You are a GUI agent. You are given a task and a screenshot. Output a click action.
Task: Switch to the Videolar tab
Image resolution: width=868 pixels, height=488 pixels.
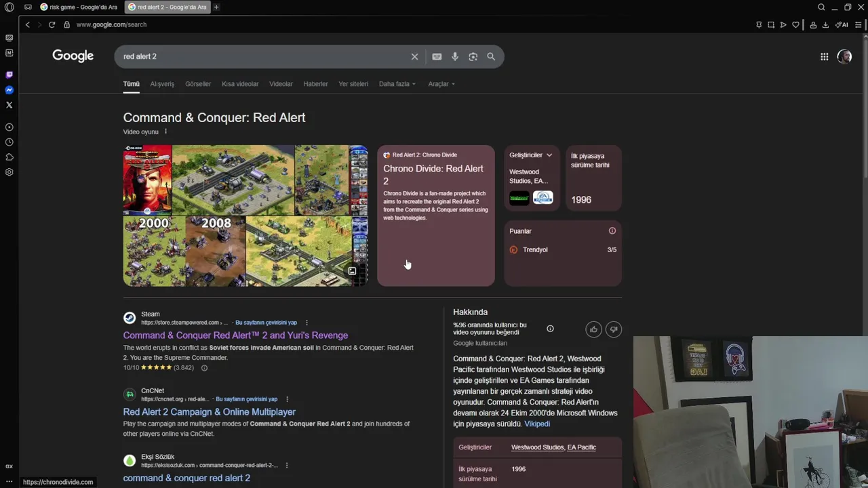(281, 84)
